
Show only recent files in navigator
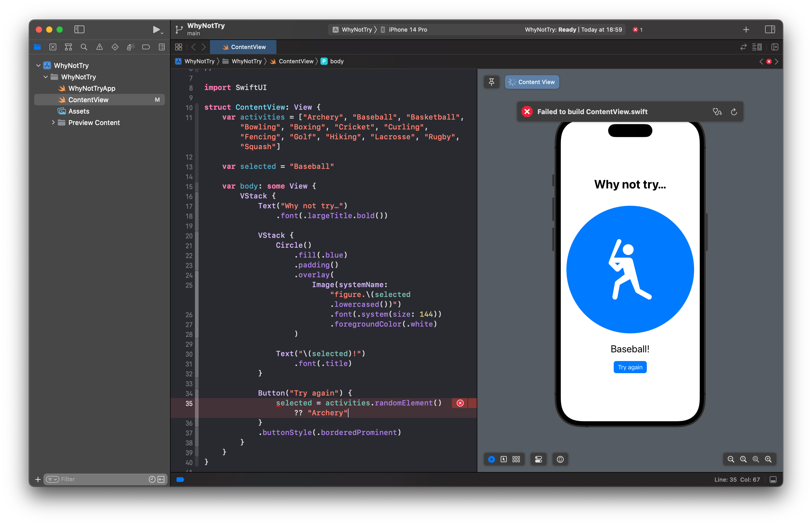click(152, 479)
